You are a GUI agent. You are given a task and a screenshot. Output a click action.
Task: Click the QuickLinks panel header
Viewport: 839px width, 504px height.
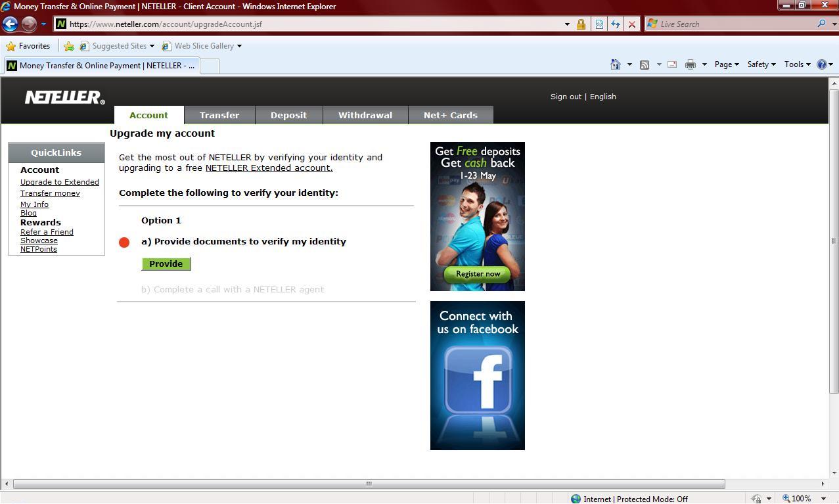pos(56,152)
